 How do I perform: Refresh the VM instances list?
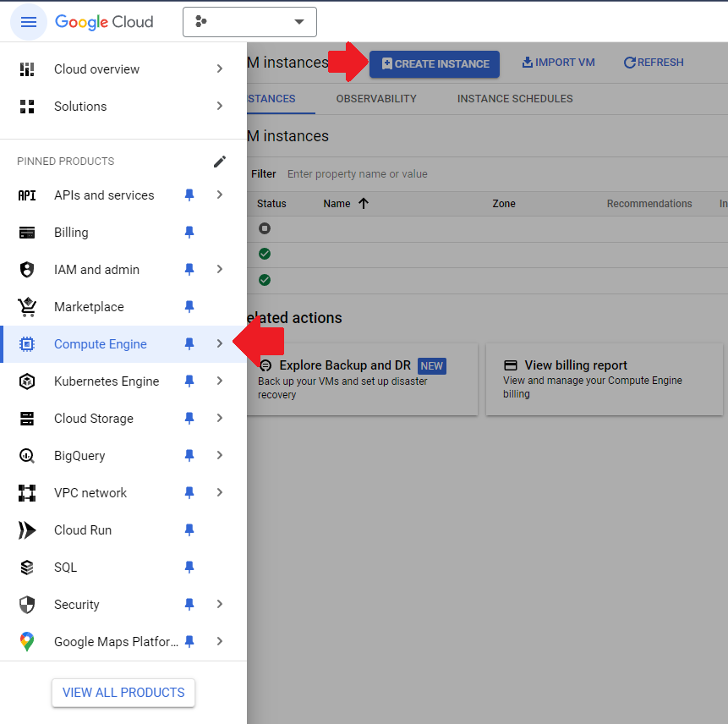point(653,62)
